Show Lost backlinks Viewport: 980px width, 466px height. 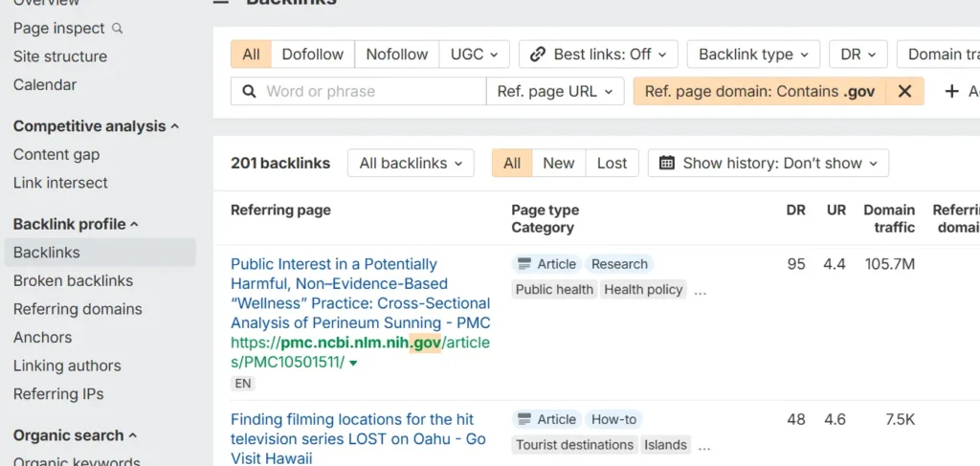(612, 163)
